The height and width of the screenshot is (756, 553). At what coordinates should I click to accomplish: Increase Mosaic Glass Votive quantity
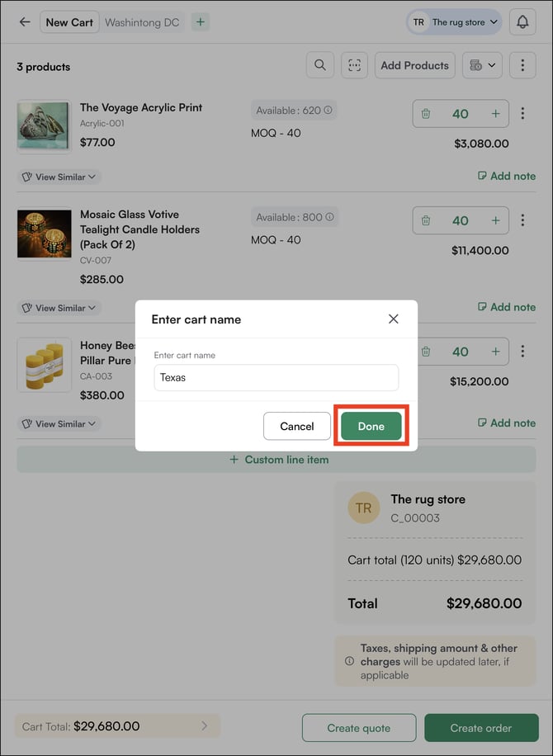pyautogui.click(x=495, y=220)
